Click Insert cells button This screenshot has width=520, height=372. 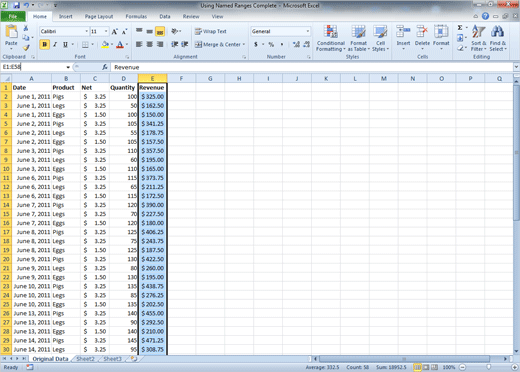[x=403, y=38]
